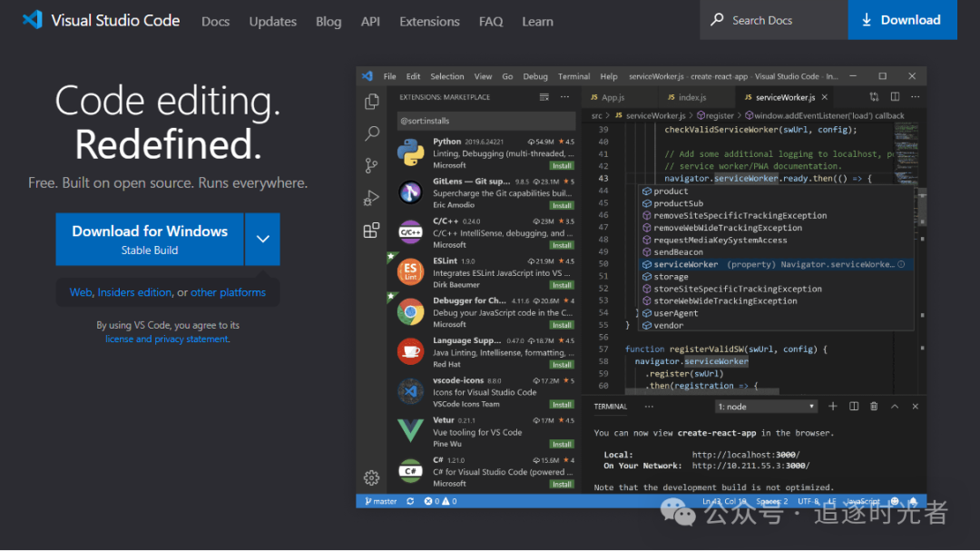The image size is (980, 551).
Task: Click the GitLens extension icon
Action: click(x=411, y=192)
